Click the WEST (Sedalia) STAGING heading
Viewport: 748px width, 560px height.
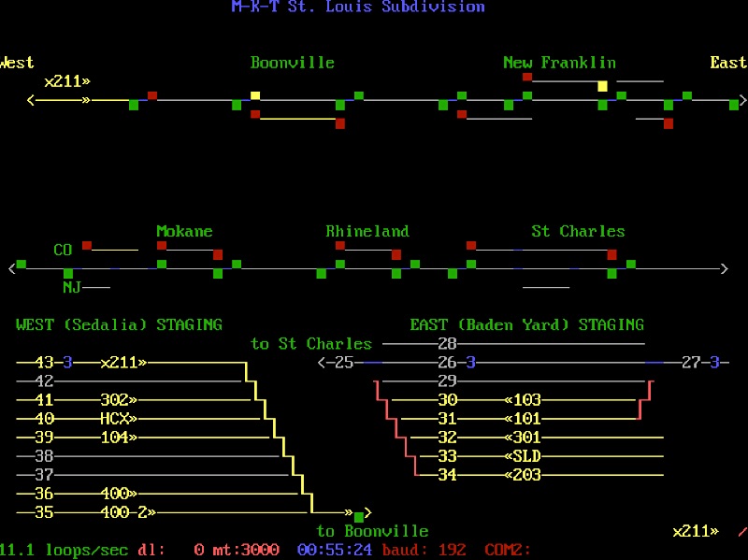120,324
